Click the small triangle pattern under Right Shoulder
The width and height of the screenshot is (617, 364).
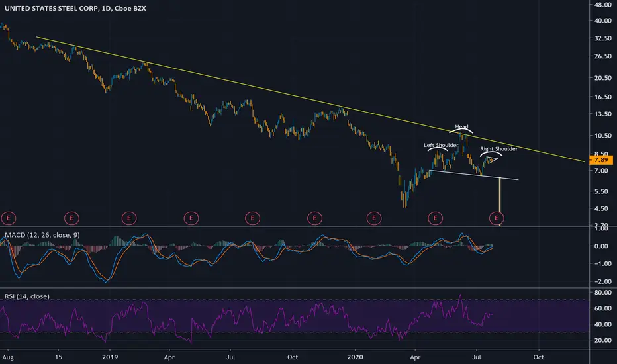492,159
